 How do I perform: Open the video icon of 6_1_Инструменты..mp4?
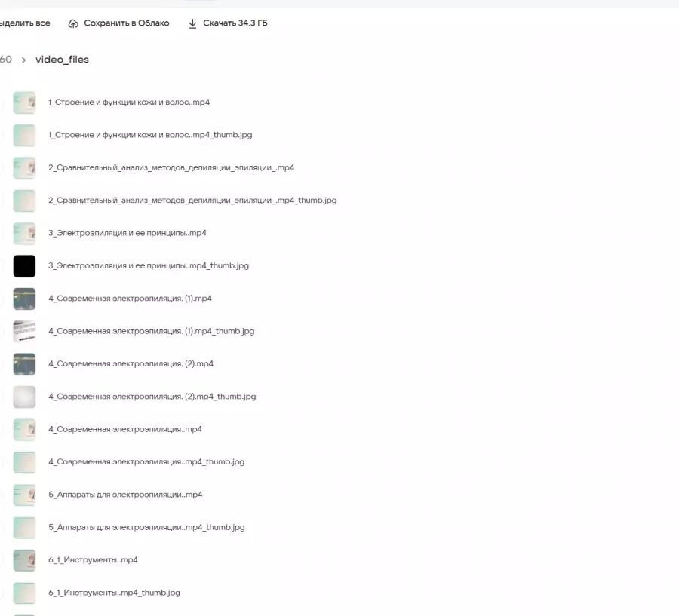(24, 560)
